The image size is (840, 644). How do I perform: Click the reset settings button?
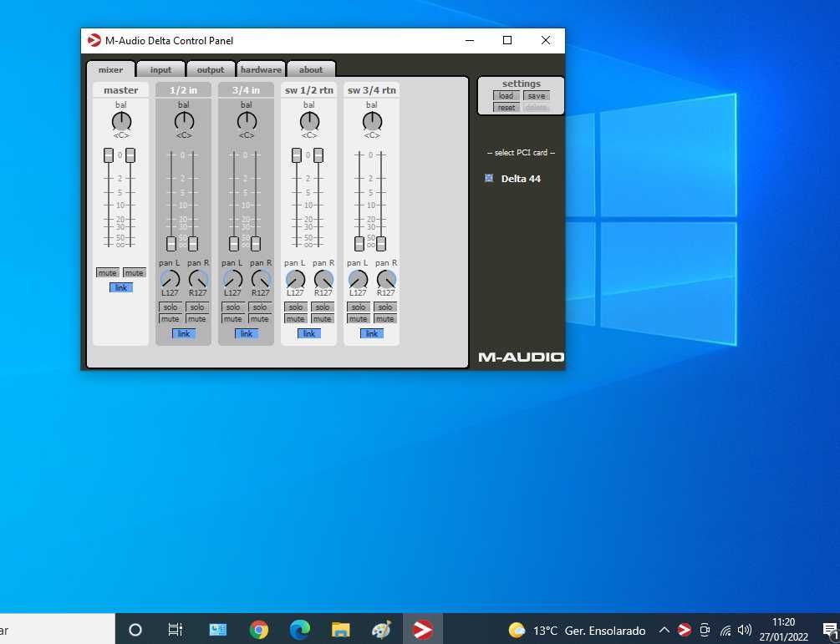(x=507, y=108)
